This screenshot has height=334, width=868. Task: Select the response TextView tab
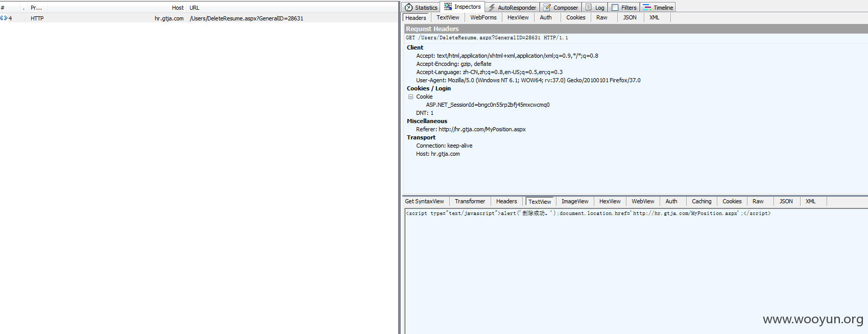[x=540, y=202]
